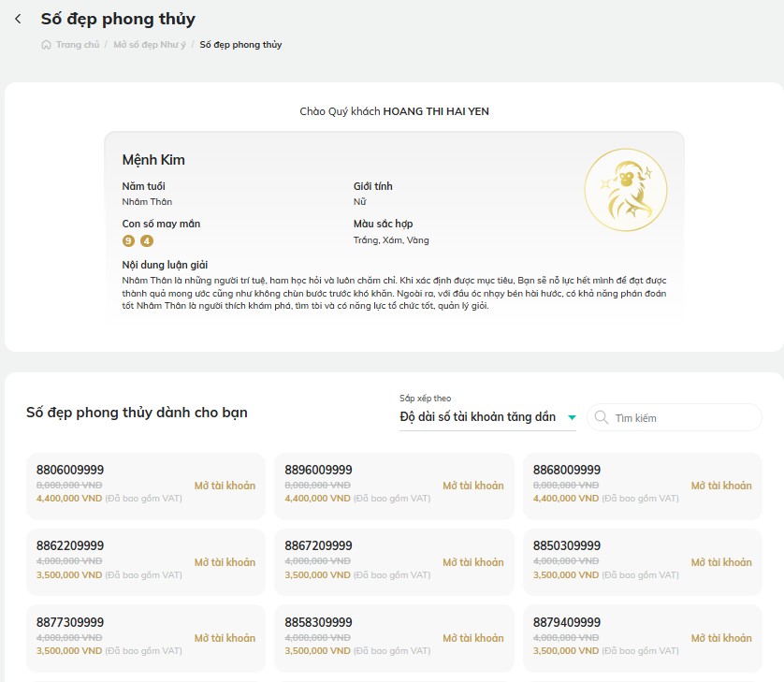Image resolution: width=784 pixels, height=682 pixels.
Task: Click 'Mở tài khoản' for 8896009999
Action: click(x=473, y=486)
